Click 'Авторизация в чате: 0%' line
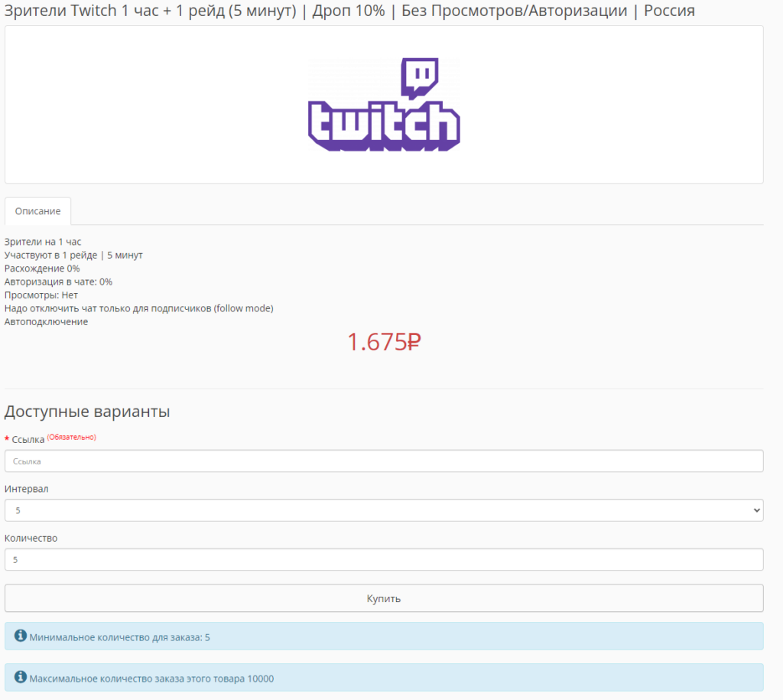The image size is (783, 700). click(x=58, y=282)
